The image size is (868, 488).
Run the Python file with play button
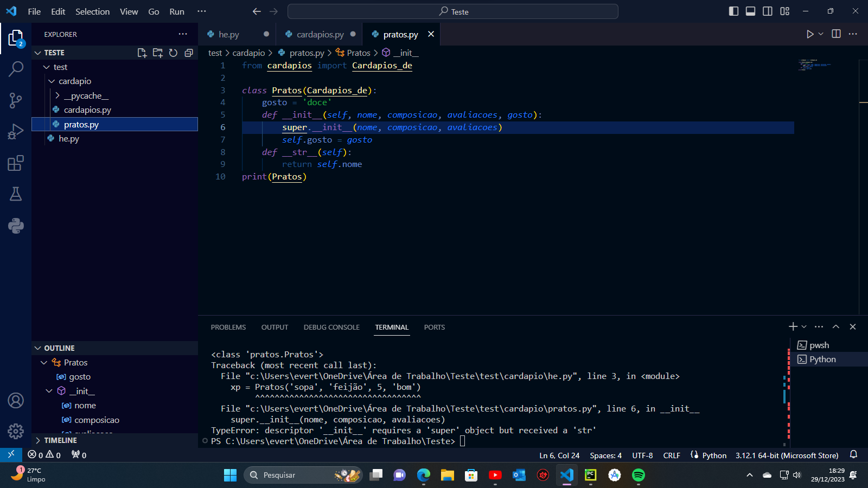point(810,34)
